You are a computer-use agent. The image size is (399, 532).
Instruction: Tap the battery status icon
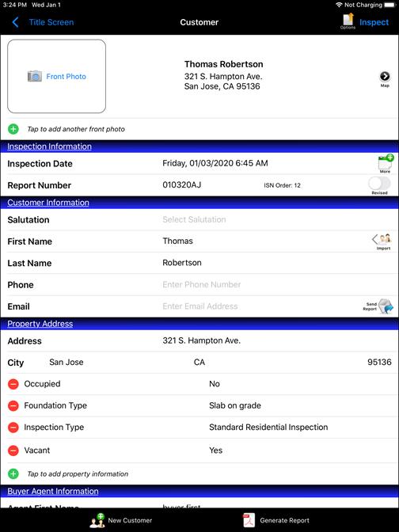[389, 5]
